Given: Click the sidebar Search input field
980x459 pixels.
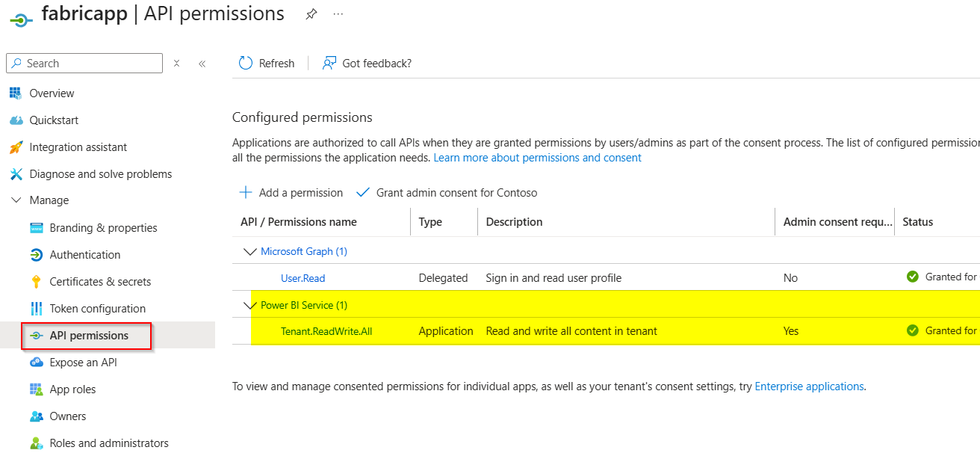Looking at the screenshot, I should (84, 64).
